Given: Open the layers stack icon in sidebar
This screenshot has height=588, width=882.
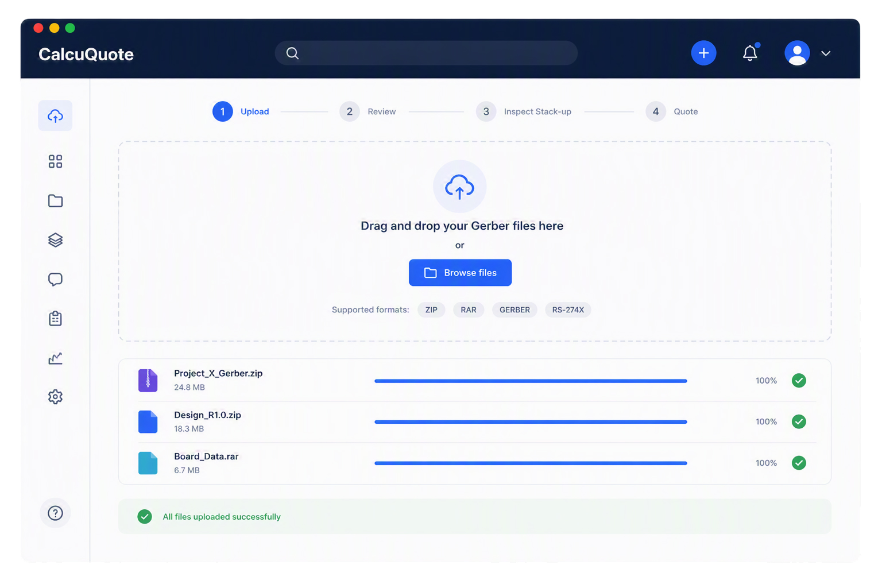Looking at the screenshot, I should click(55, 240).
